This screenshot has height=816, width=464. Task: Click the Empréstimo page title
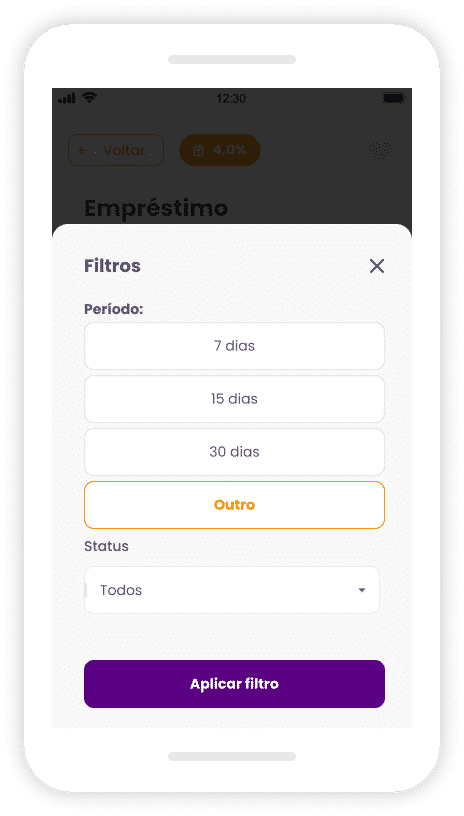pos(156,209)
